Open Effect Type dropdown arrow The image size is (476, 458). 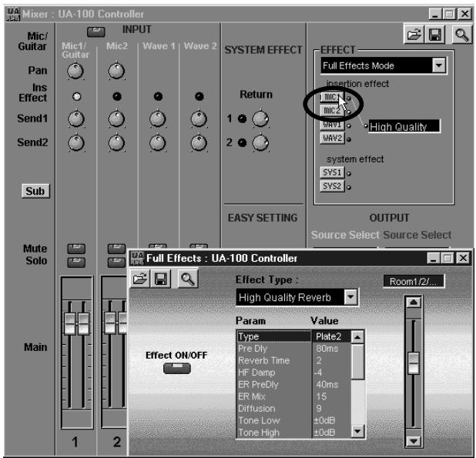(350, 297)
